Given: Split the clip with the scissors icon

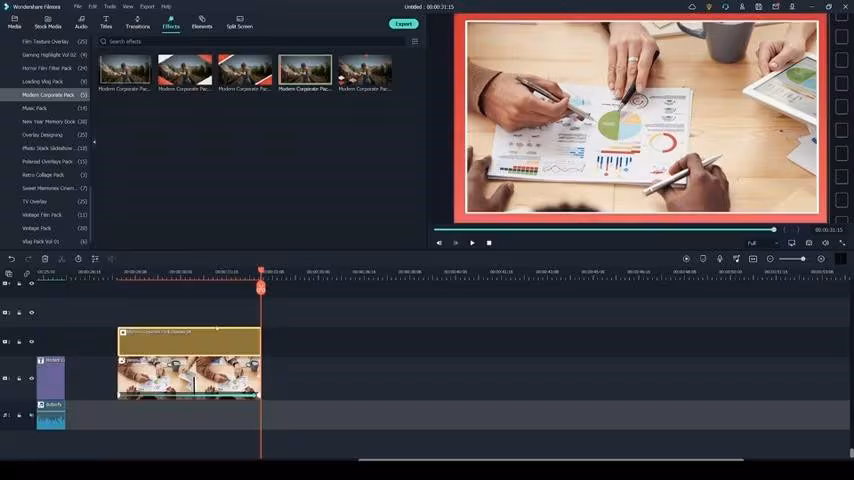Looking at the screenshot, I should 62,259.
